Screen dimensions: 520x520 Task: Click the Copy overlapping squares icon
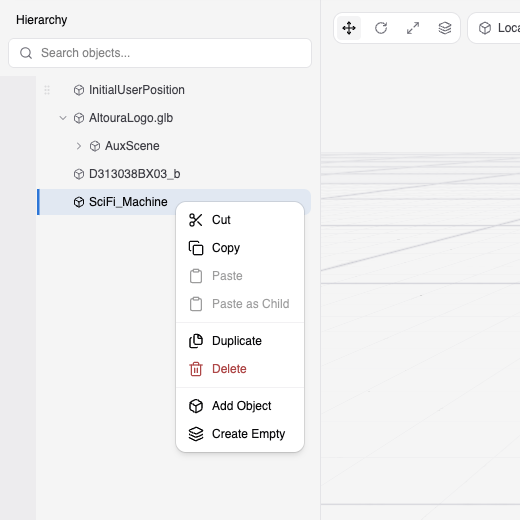point(196,248)
